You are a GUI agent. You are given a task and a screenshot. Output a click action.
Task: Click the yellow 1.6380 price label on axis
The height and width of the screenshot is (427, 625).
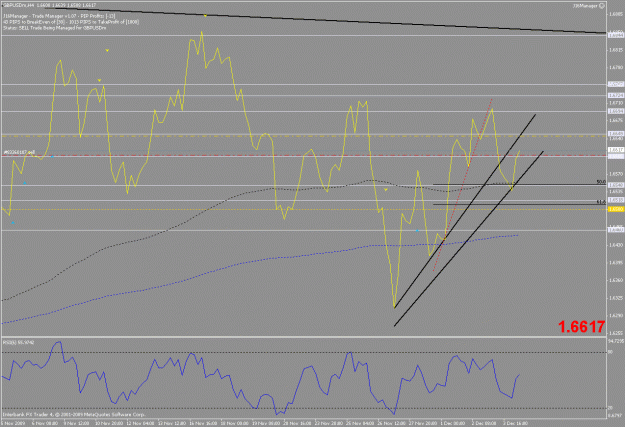pyautogui.click(x=616, y=209)
